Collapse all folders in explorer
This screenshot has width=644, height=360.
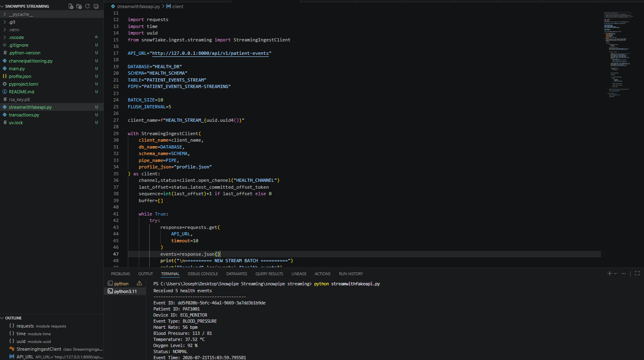(96, 6)
